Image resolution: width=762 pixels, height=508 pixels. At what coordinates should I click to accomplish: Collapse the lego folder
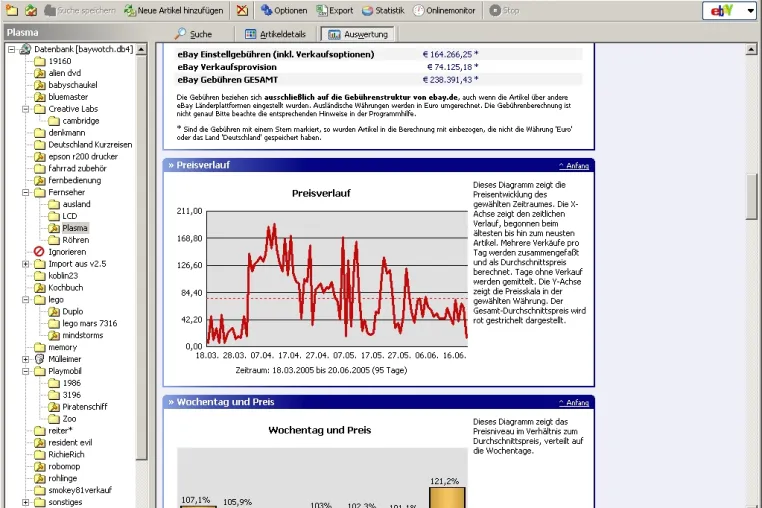pyautogui.click(x=26, y=299)
